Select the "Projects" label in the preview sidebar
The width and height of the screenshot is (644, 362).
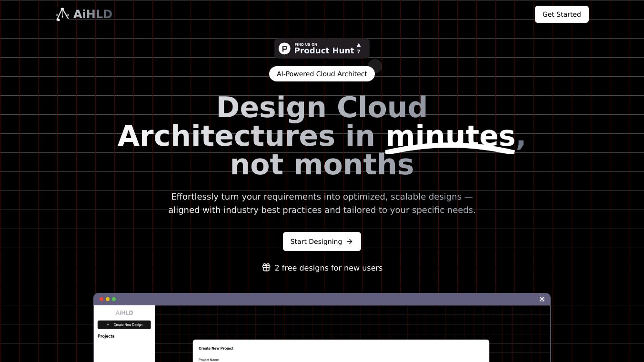(x=106, y=336)
